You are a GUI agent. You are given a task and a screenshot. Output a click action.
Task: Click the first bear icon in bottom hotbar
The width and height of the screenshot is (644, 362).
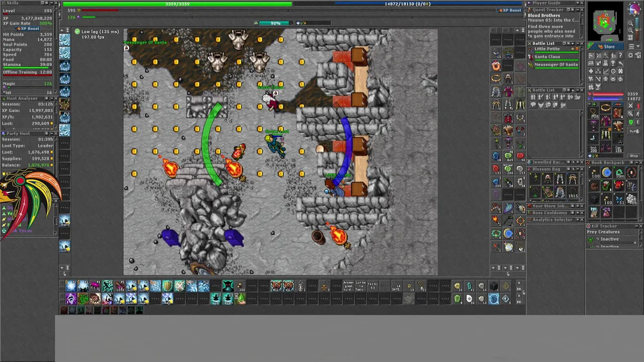276,286
